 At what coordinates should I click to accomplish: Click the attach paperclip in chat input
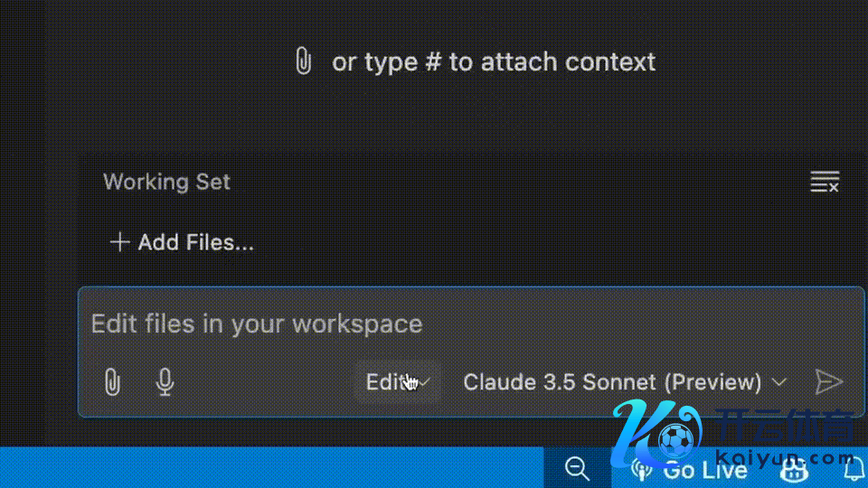click(112, 382)
